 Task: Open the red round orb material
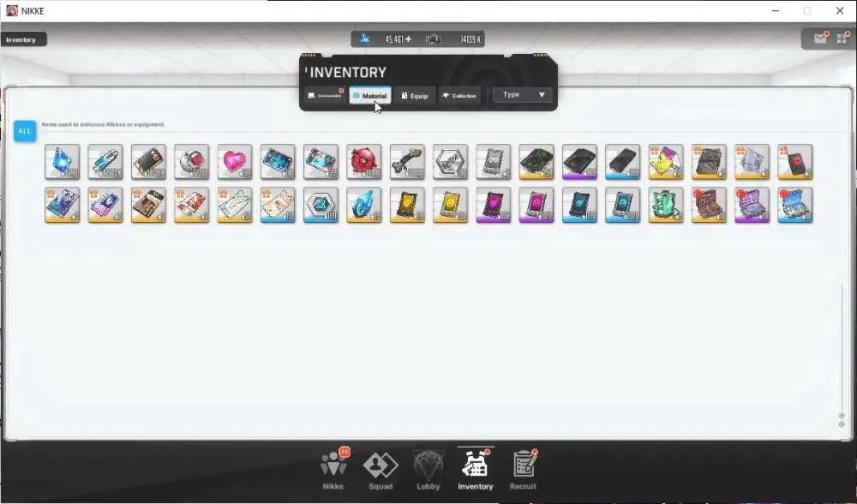[364, 162]
